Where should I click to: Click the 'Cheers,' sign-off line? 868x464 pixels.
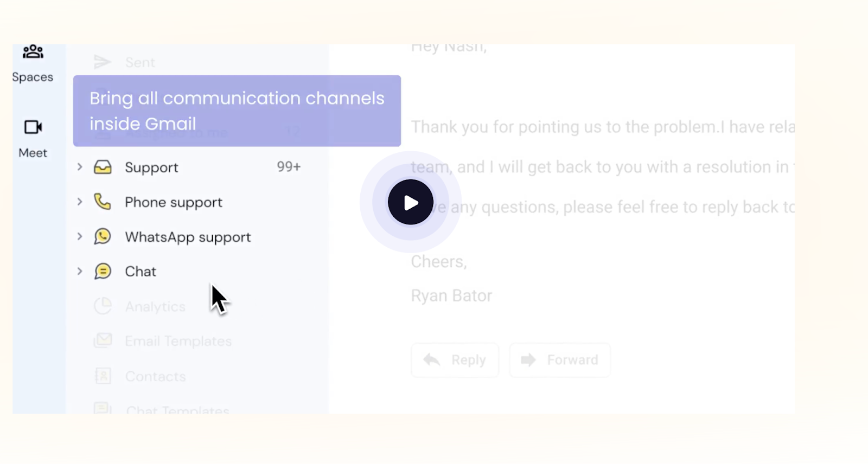point(438,262)
